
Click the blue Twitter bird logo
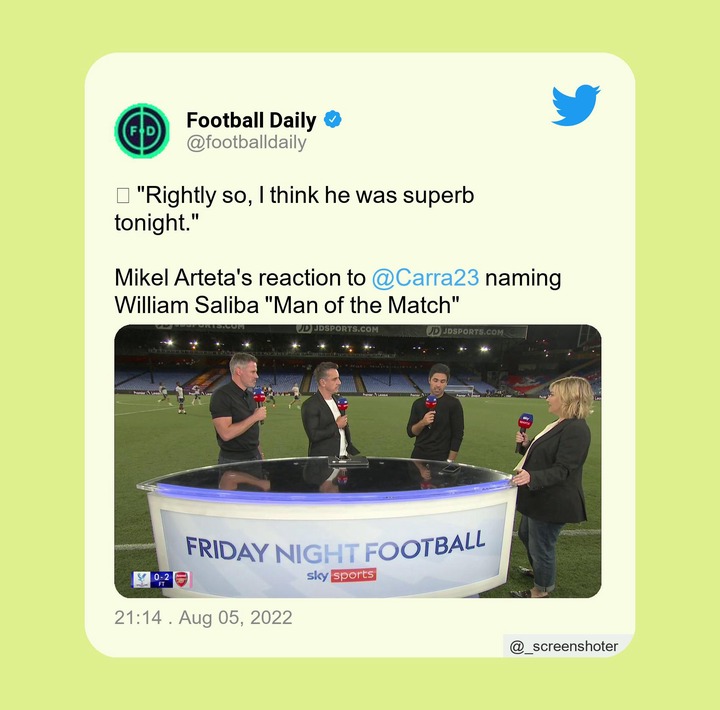(x=576, y=105)
